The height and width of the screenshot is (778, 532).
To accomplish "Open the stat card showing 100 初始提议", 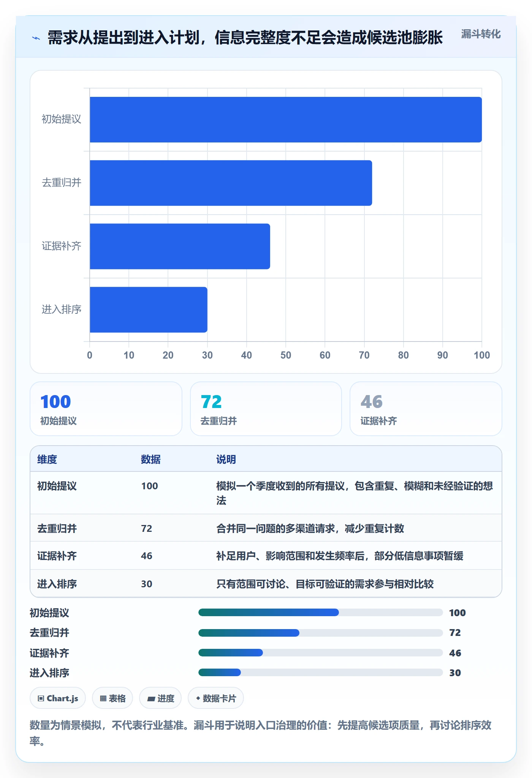I will coord(106,409).
